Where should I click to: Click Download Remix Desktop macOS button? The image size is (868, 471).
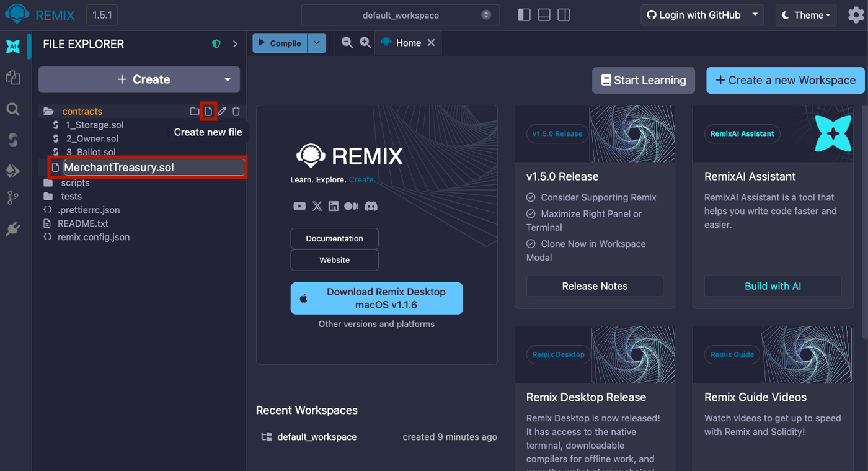pyautogui.click(x=377, y=298)
